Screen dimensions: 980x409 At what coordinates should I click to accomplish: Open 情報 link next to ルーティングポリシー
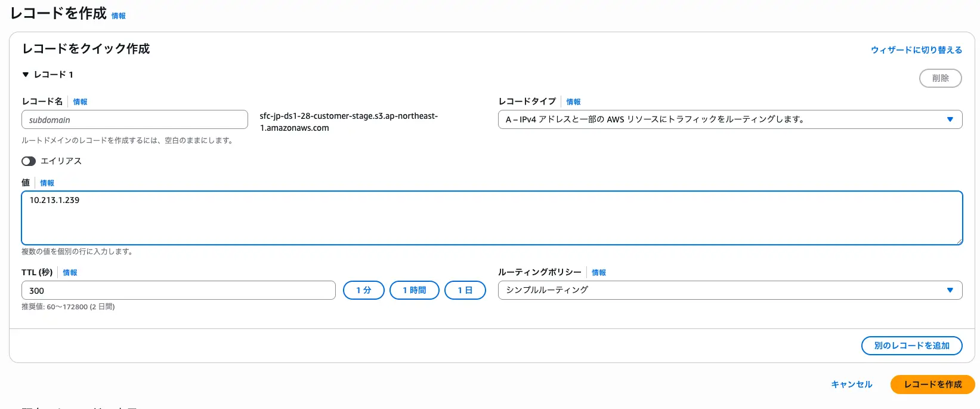(x=599, y=273)
